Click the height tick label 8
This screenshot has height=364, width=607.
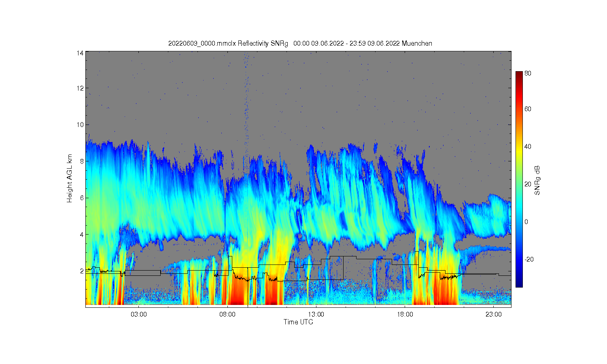pos(82,161)
